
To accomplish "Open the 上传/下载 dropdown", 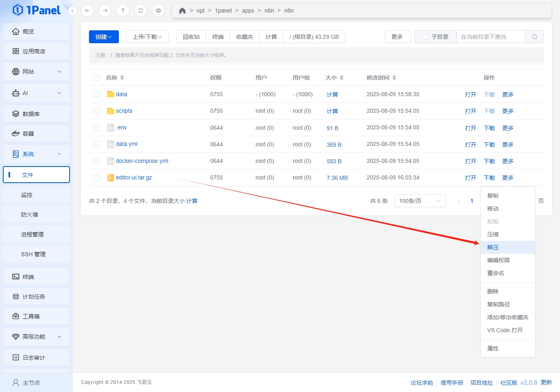I will (x=148, y=37).
